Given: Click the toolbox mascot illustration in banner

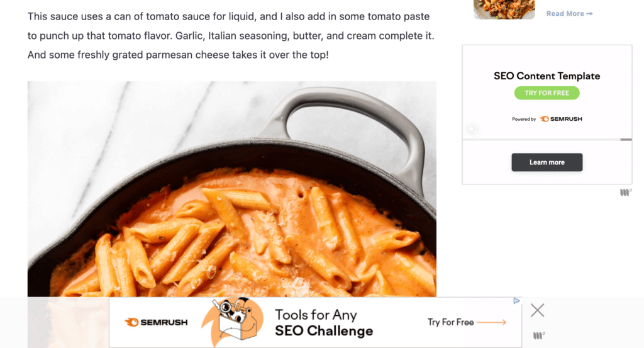Looking at the screenshot, I should [x=233, y=322].
